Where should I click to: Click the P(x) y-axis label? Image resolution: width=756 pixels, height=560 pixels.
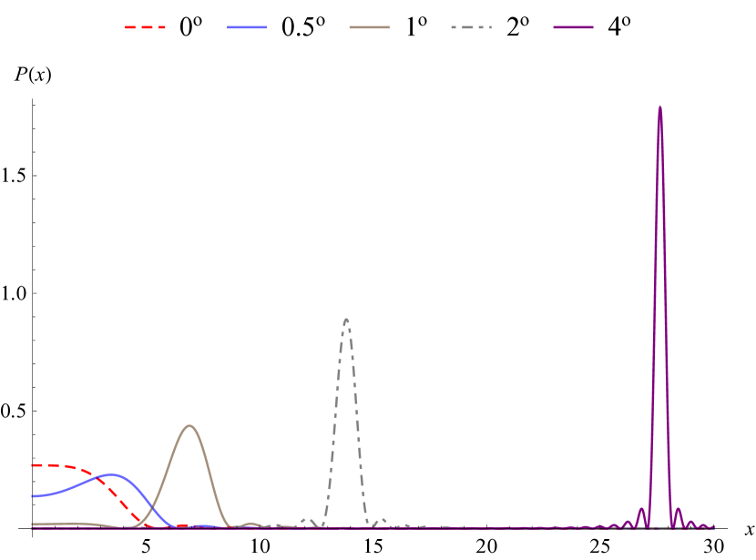(33, 75)
